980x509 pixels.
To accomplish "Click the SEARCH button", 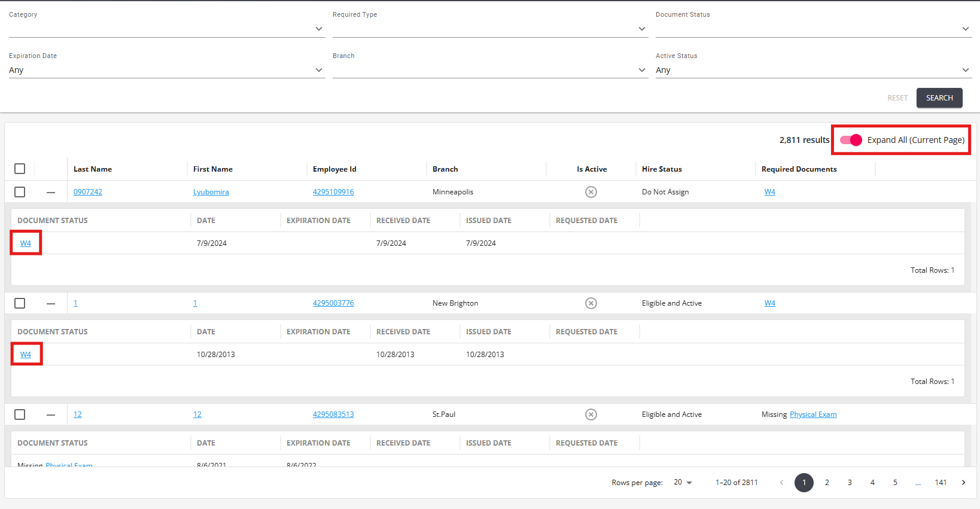I will 939,98.
